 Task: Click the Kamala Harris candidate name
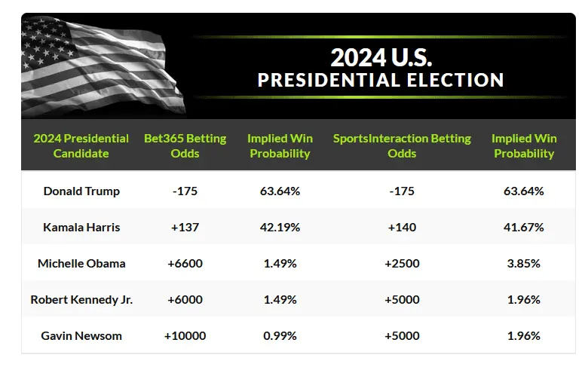click(x=81, y=227)
